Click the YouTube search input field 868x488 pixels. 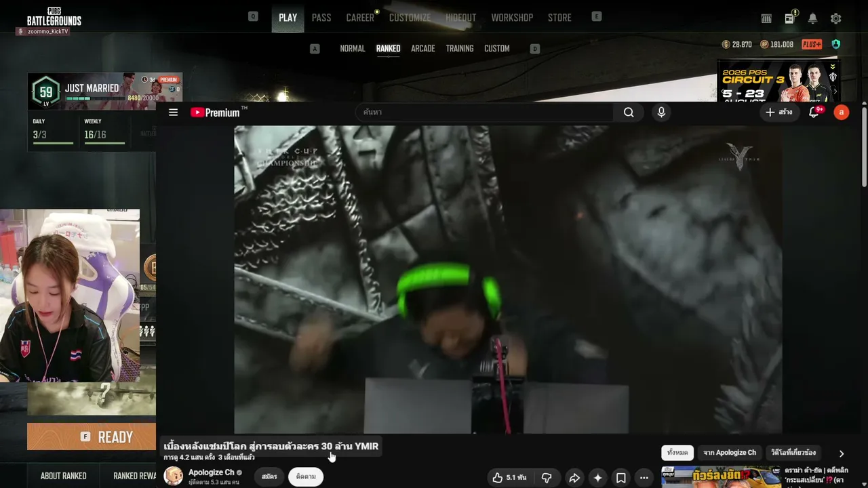coord(484,113)
